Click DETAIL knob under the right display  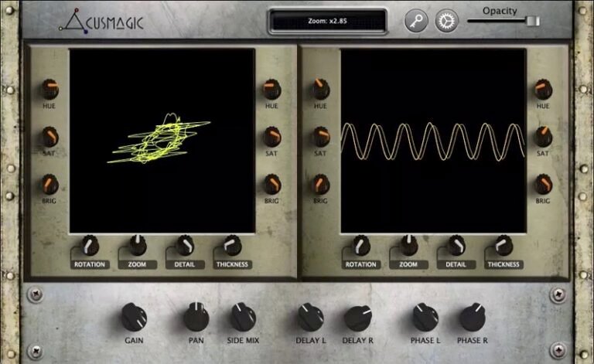click(456, 245)
